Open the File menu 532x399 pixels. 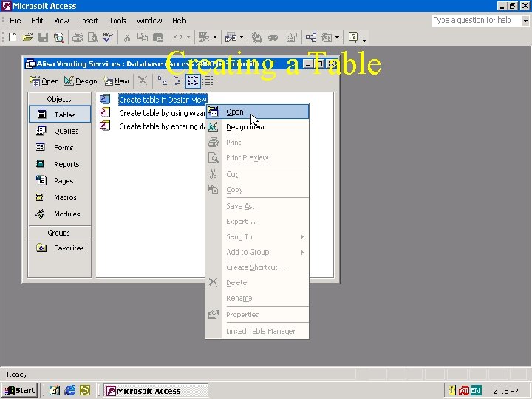tap(16, 21)
